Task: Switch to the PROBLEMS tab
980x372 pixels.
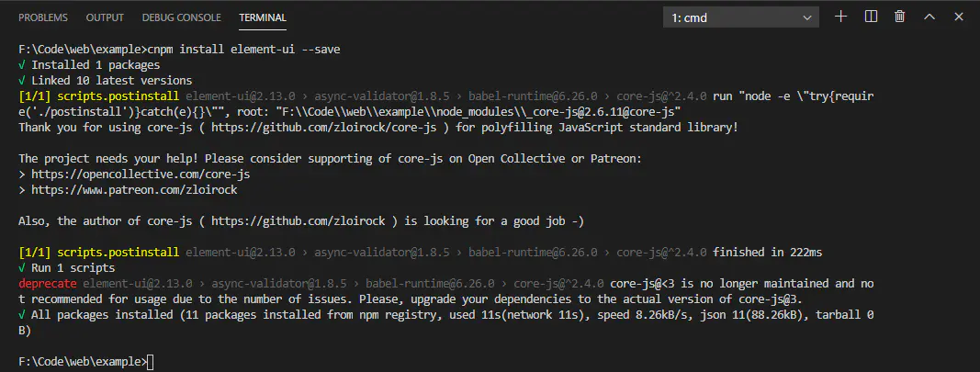Action: click(42, 17)
